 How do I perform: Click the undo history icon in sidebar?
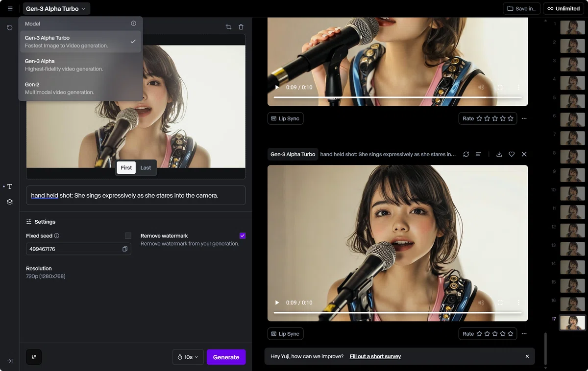[10, 27]
